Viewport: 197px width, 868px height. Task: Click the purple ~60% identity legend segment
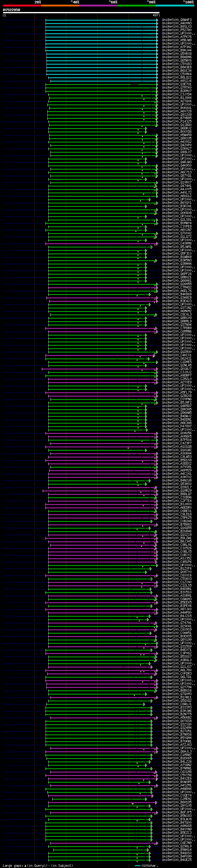point(98,6)
